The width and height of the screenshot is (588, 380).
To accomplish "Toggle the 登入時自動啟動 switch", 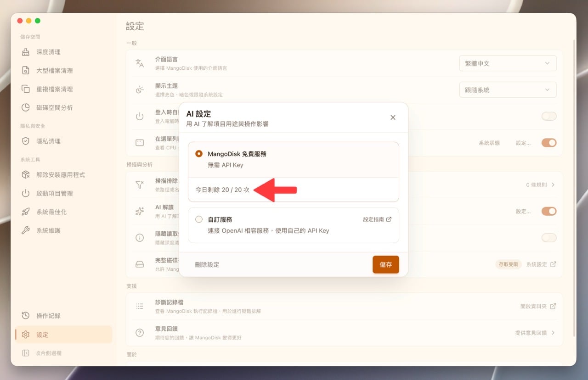I will pyautogui.click(x=549, y=116).
